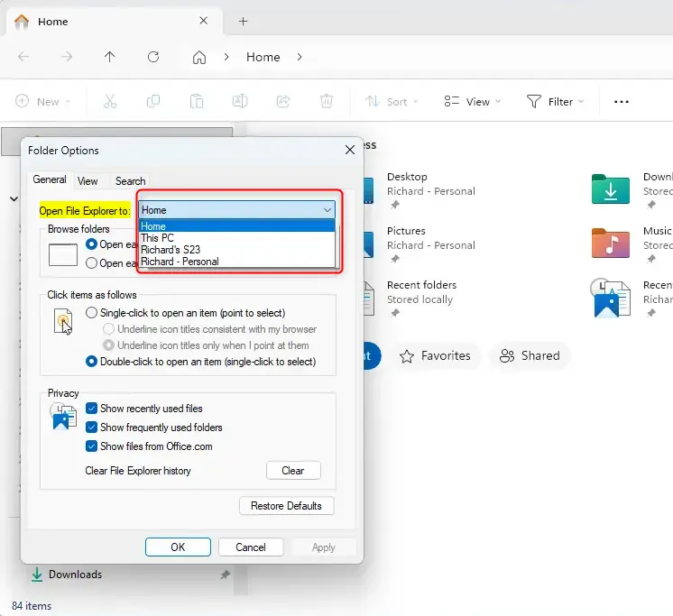Refresh the File Explorer view
This screenshot has height=616, width=673.
tap(153, 57)
